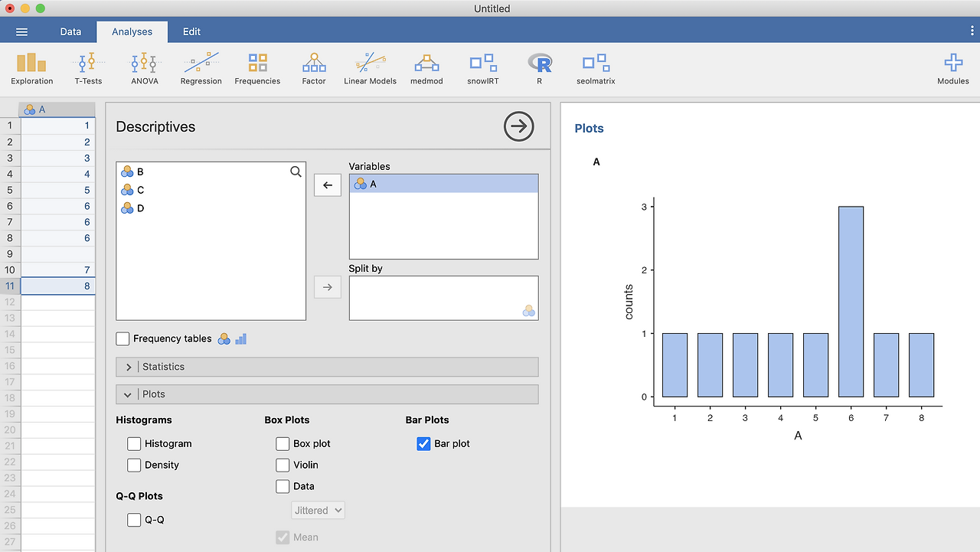Open the Frequencies analyses menu

point(257,69)
